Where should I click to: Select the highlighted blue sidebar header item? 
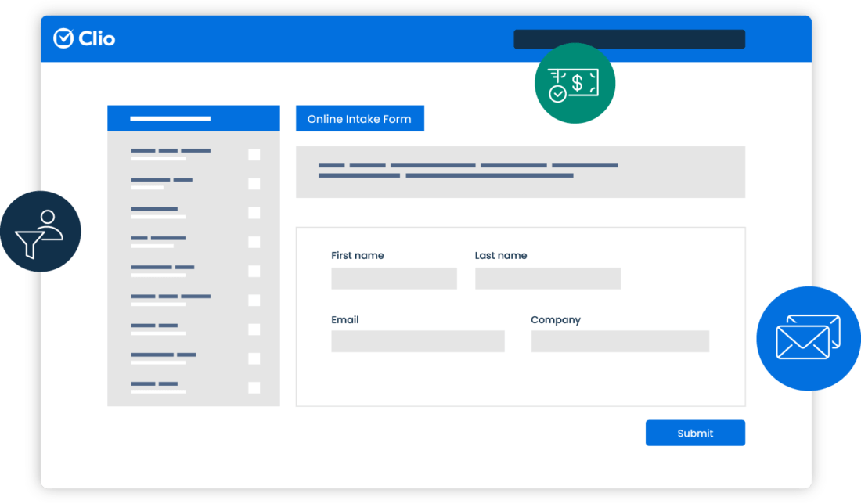pyautogui.click(x=193, y=117)
